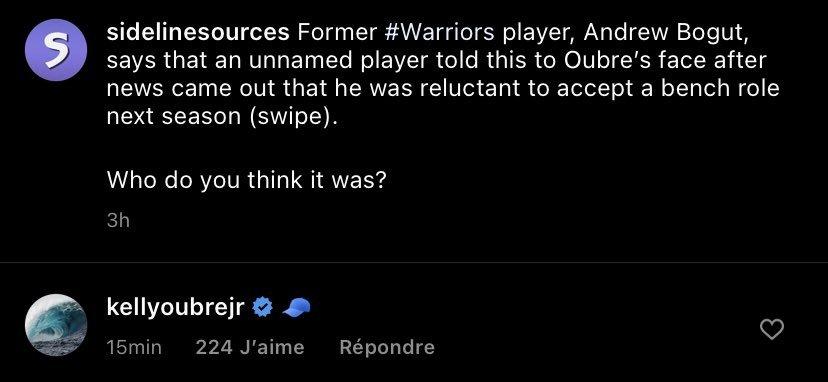
Task: Go to the kellyoubrejr profile via username
Action: [175, 308]
